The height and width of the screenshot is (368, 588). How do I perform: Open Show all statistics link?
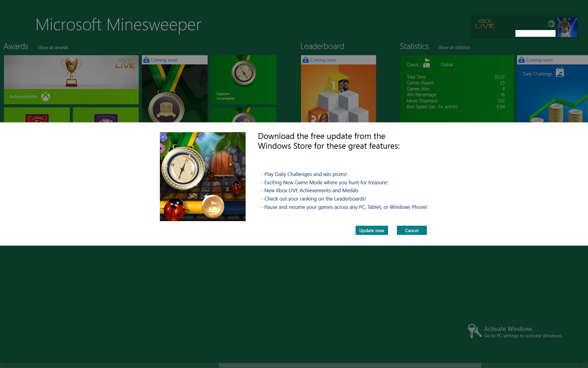pos(454,48)
